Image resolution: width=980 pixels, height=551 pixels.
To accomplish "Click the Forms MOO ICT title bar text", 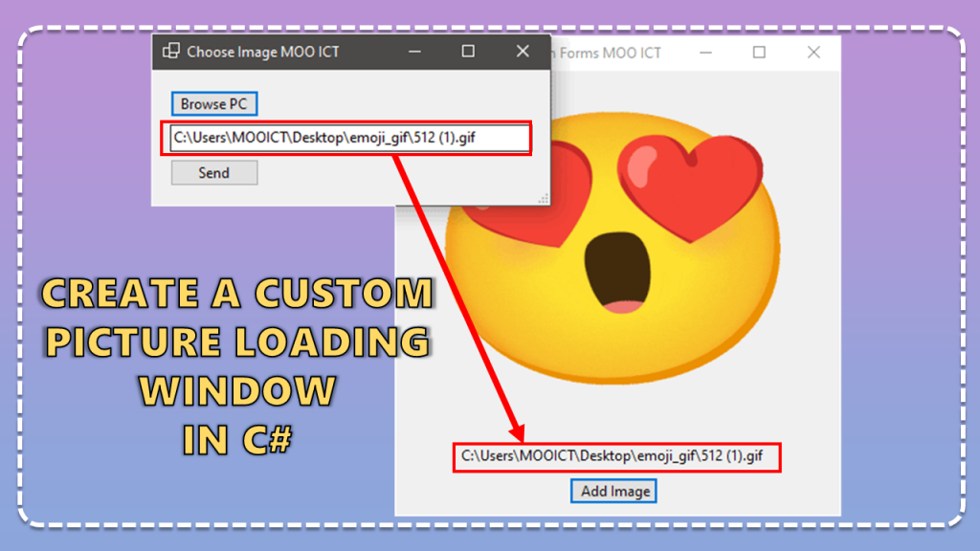I will point(610,53).
